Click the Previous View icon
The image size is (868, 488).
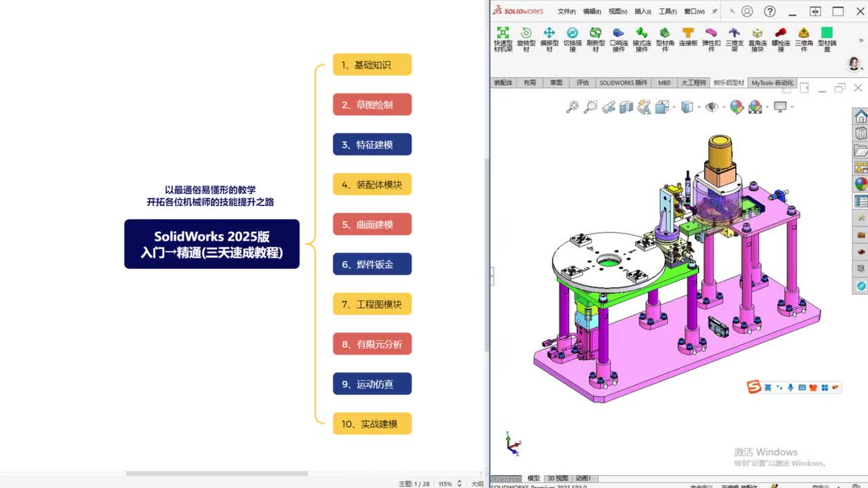coord(608,107)
